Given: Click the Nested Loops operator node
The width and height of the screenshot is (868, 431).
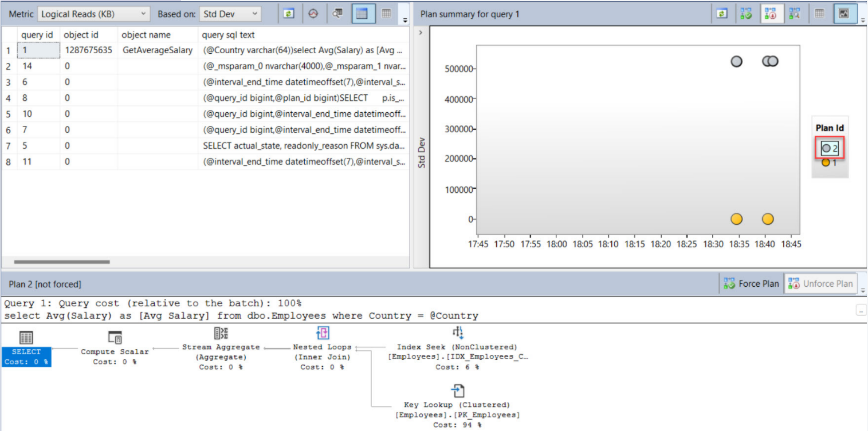Looking at the screenshot, I should coord(322,347).
